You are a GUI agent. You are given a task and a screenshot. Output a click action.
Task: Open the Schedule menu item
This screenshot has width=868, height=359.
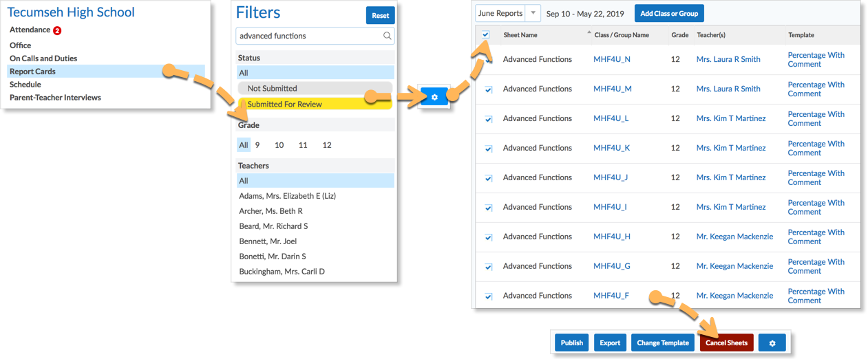pyautogui.click(x=25, y=85)
